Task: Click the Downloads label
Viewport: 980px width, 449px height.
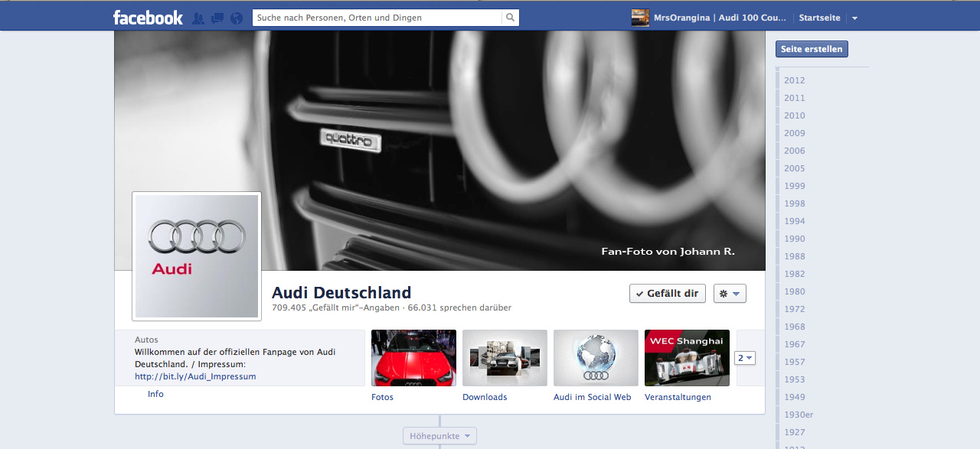Action: tap(485, 397)
